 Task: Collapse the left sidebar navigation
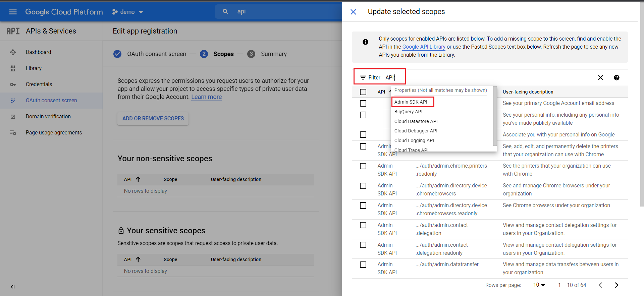pos(12,287)
